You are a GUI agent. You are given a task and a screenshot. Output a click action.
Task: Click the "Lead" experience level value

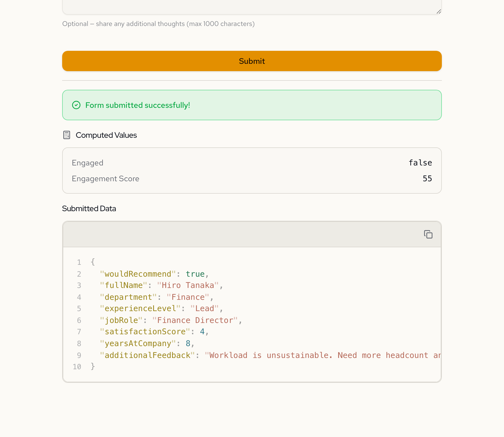[x=205, y=309]
